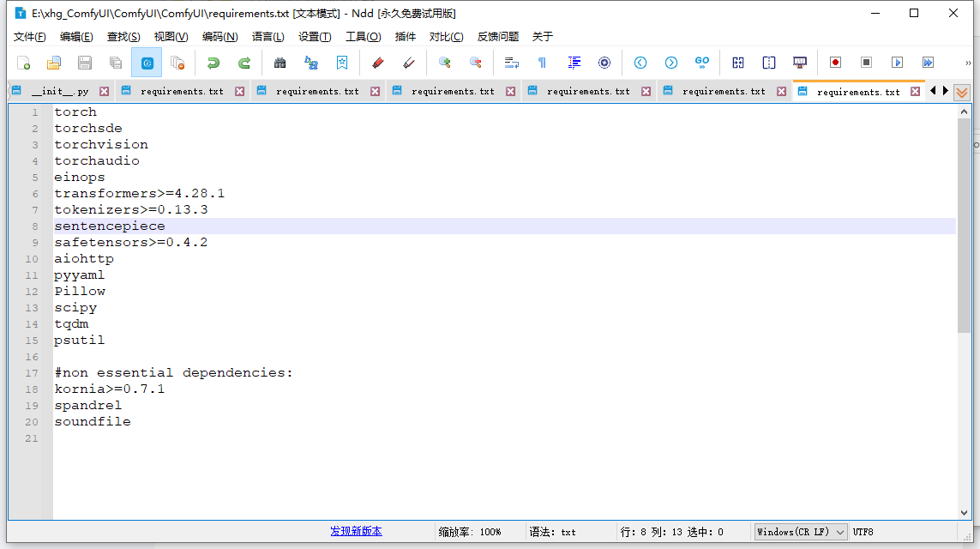The height and width of the screenshot is (549, 980).
Task: Click the 发现新版本 link in status bar
Action: point(356,532)
